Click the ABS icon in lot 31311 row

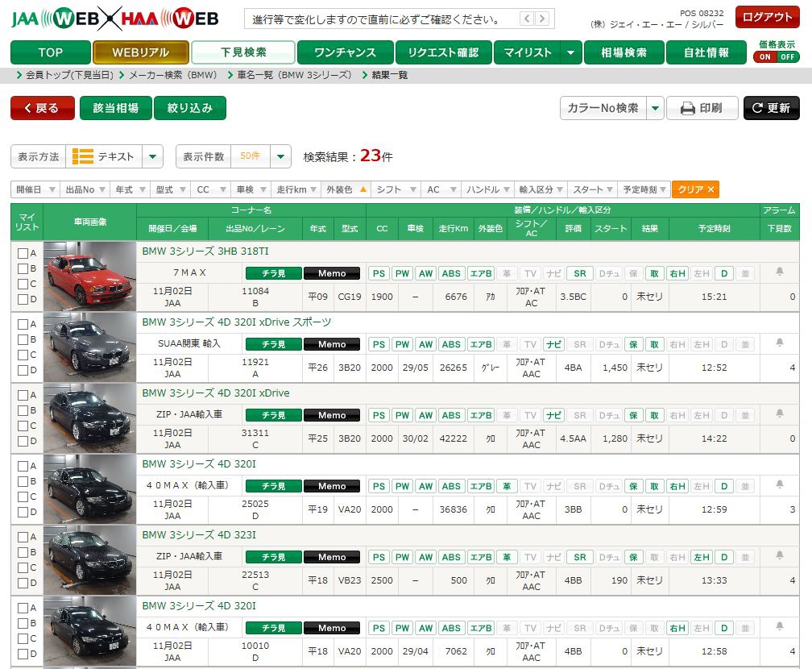click(451, 416)
